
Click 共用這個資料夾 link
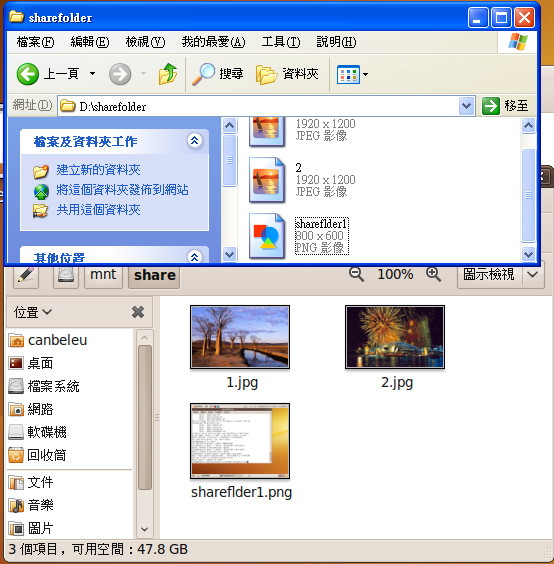pos(98,210)
